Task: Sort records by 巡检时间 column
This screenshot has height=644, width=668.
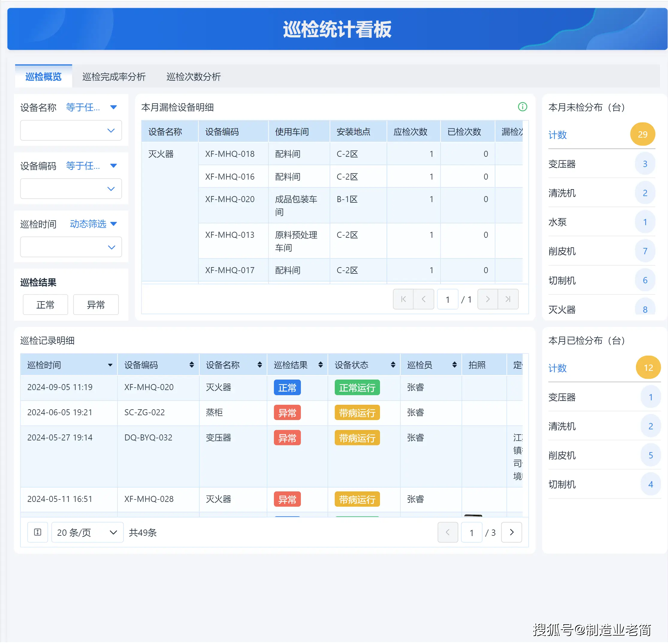Action: [x=110, y=365]
